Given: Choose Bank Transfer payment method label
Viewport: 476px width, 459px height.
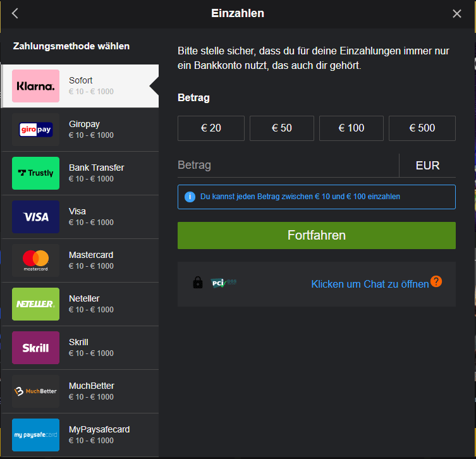Looking at the screenshot, I should coord(97,168).
